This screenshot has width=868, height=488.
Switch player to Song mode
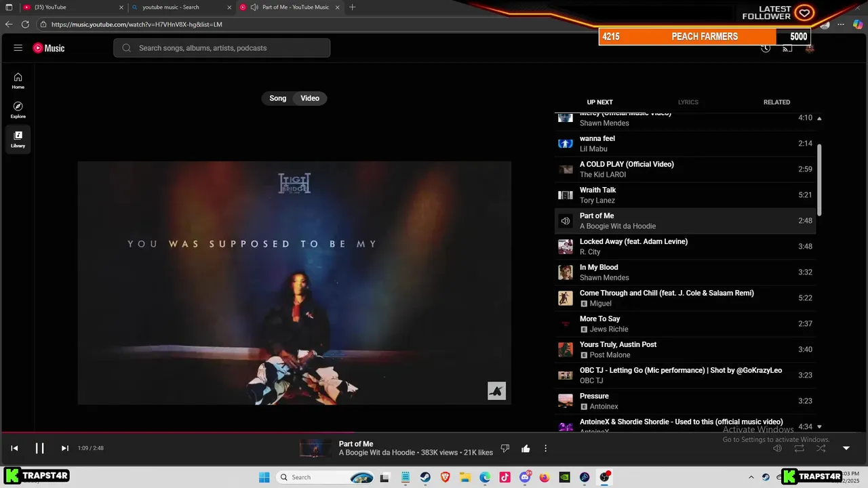(x=278, y=98)
